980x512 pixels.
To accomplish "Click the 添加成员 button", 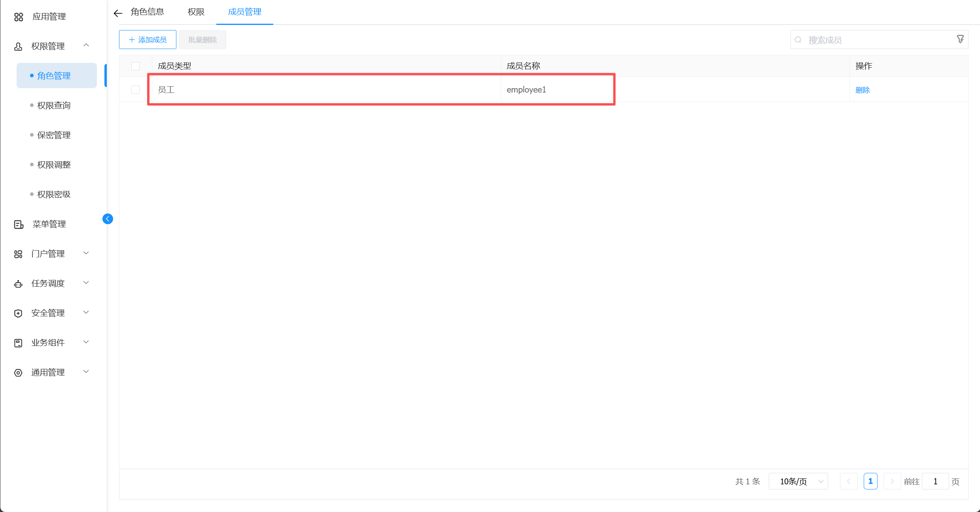I will click(x=148, y=40).
